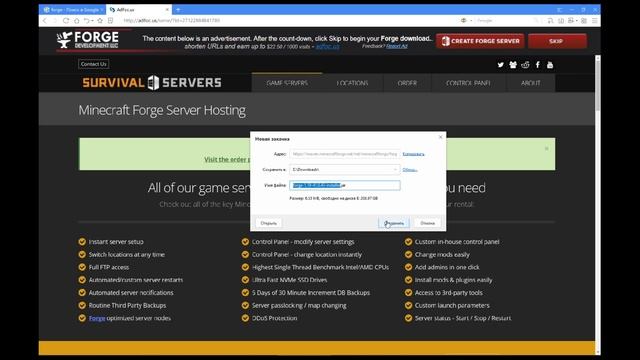Click the search engine icon in search box

tap(463, 20)
